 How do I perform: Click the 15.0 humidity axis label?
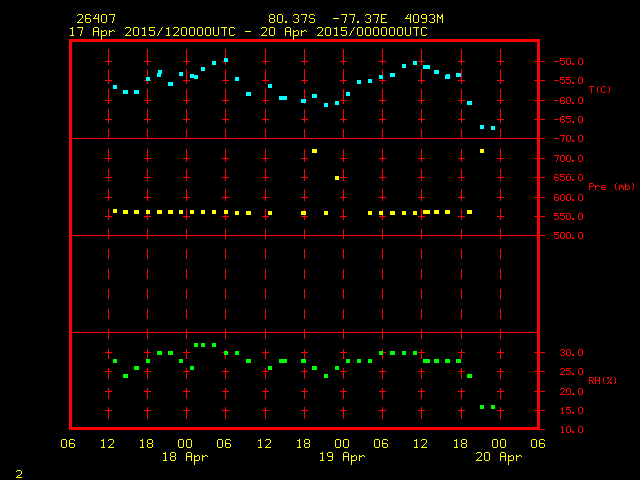coord(571,411)
